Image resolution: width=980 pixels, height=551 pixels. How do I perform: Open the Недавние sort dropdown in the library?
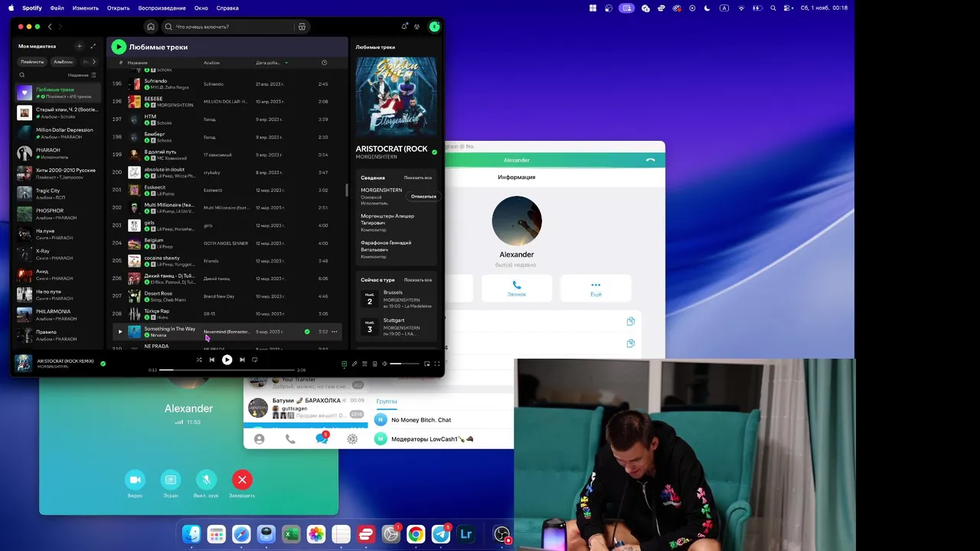pos(82,75)
